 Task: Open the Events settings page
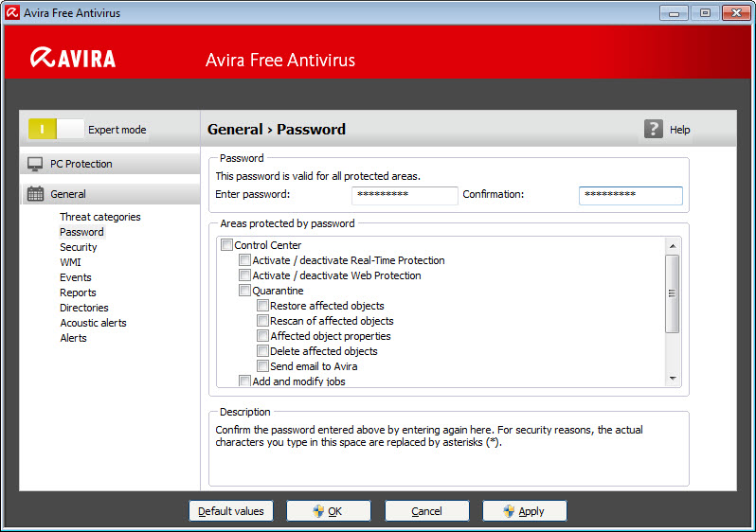[75, 277]
